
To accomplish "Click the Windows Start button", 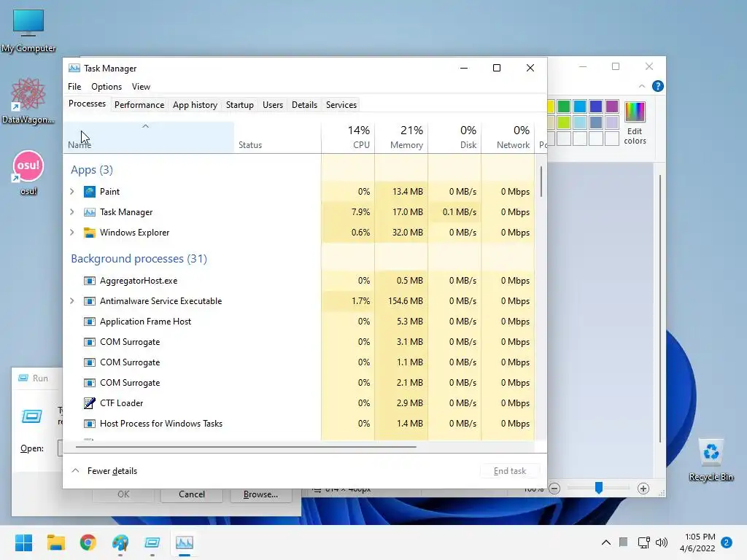I will [x=23, y=542].
